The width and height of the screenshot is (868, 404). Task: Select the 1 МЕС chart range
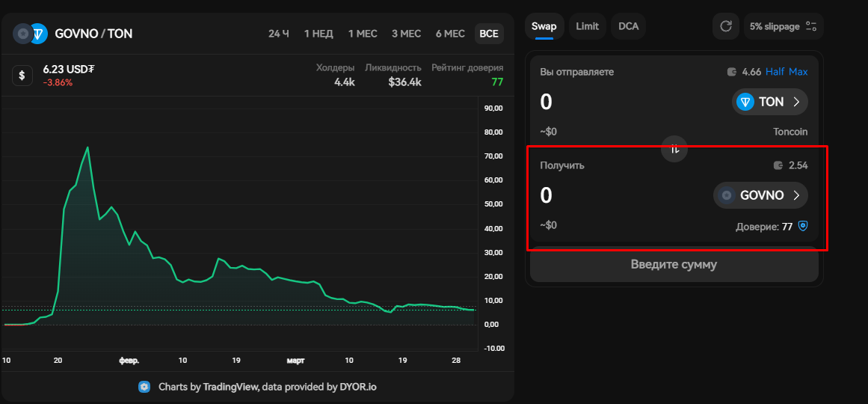pos(363,34)
